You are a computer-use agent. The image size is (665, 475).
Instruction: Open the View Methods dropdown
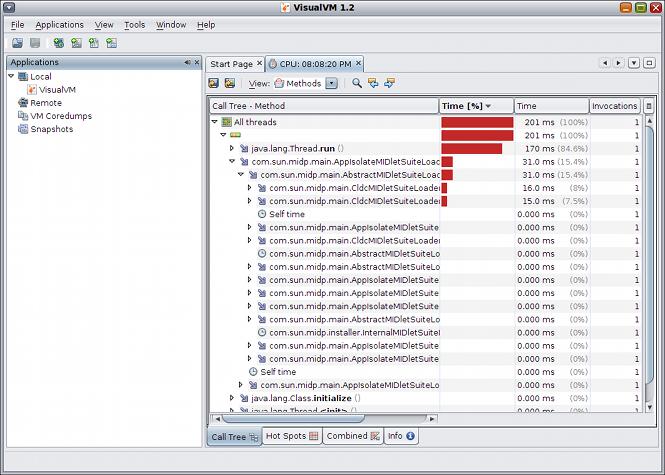click(x=332, y=83)
